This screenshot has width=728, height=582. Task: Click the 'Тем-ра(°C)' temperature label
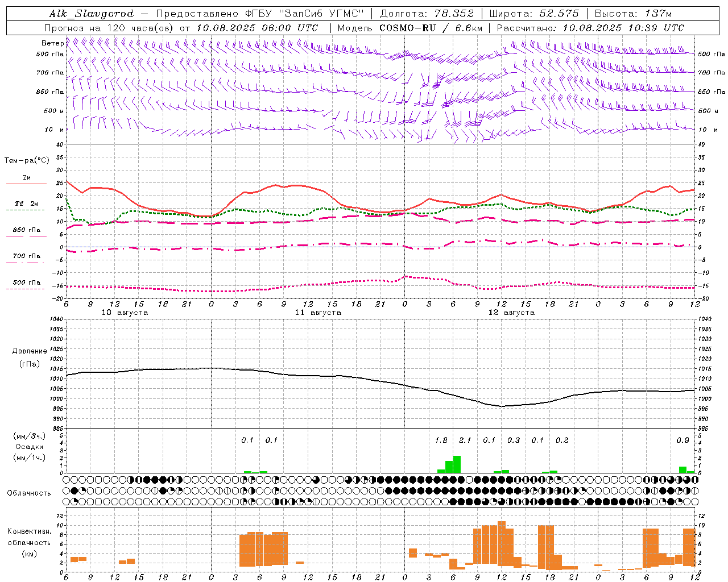click(27, 161)
